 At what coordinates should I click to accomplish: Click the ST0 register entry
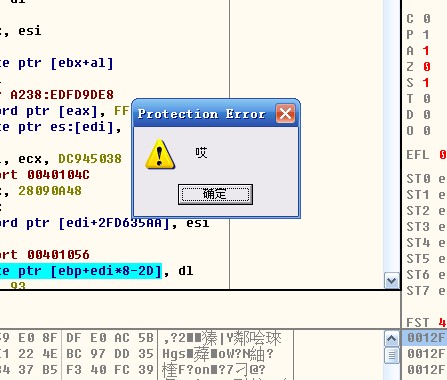pyautogui.click(x=426, y=179)
